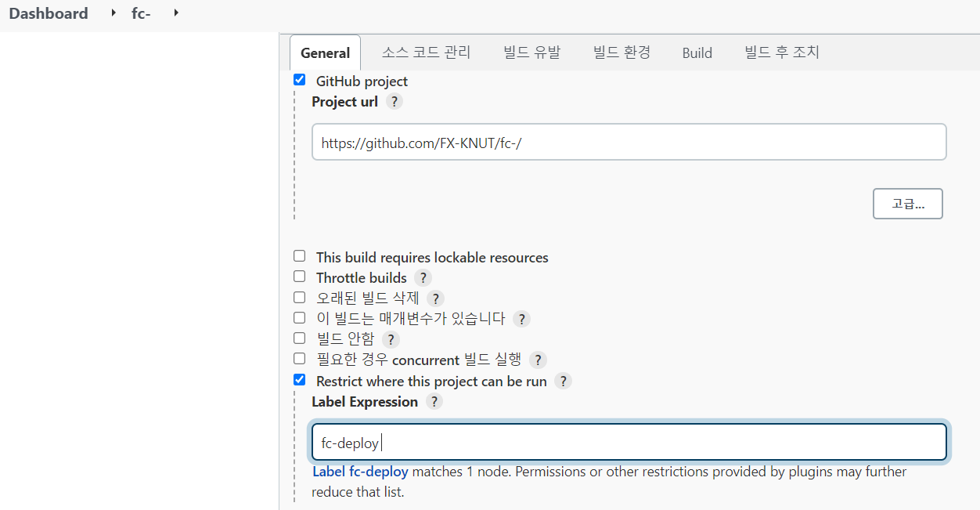This screenshot has width=980, height=510.
Task: Open help icon next to 빌드 안함
Action: [x=391, y=340]
